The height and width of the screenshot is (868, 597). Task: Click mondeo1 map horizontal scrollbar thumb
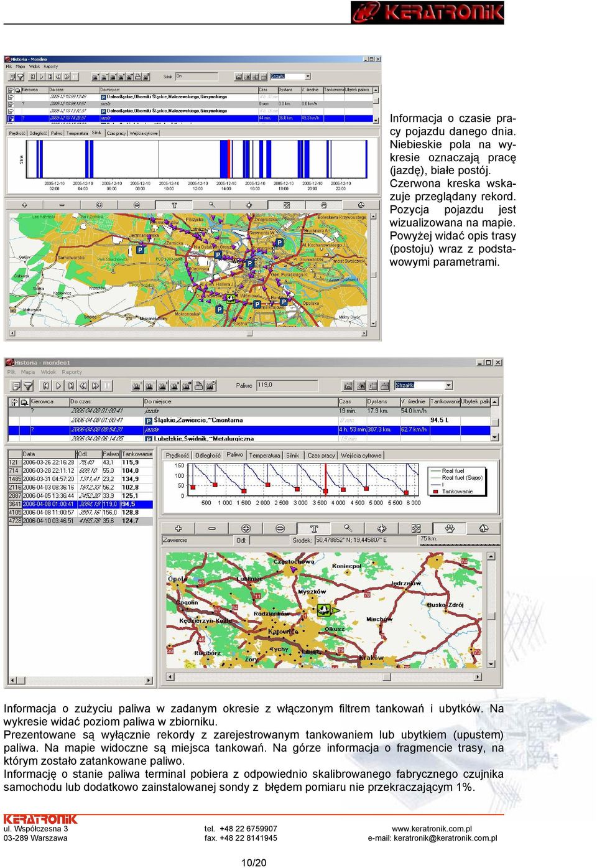387,676
